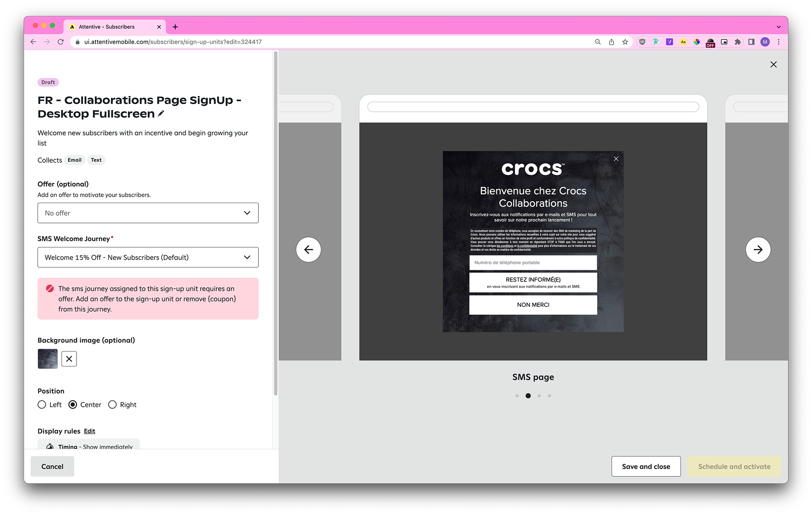Click Save and close button
Image resolution: width=812 pixels, height=515 pixels.
(646, 466)
